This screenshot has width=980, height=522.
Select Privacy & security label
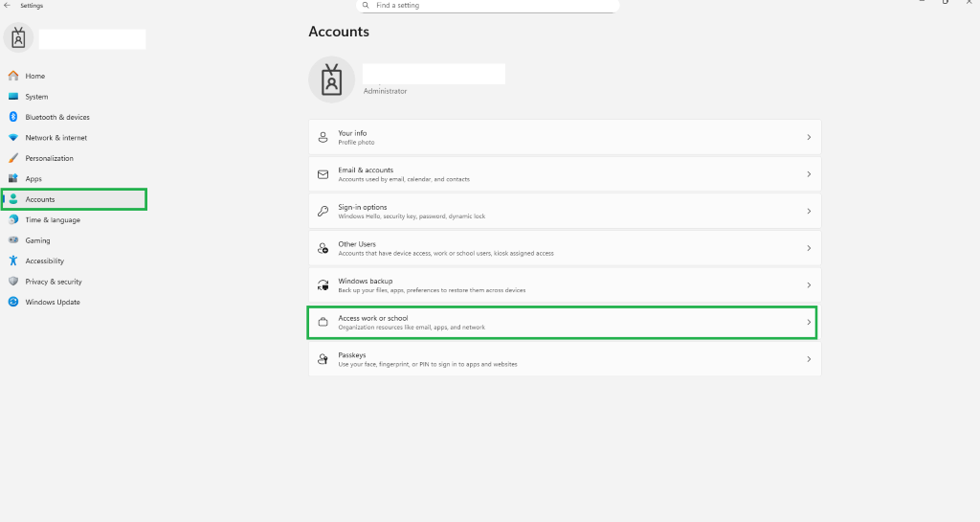click(x=54, y=282)
